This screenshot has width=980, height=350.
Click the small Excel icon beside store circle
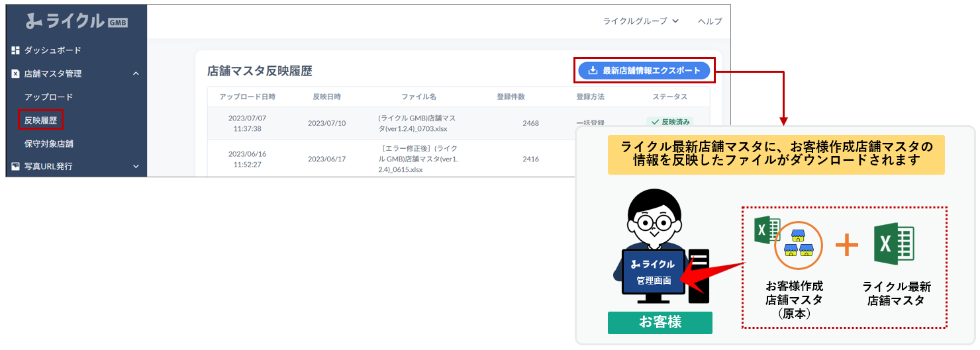(767, 230)
